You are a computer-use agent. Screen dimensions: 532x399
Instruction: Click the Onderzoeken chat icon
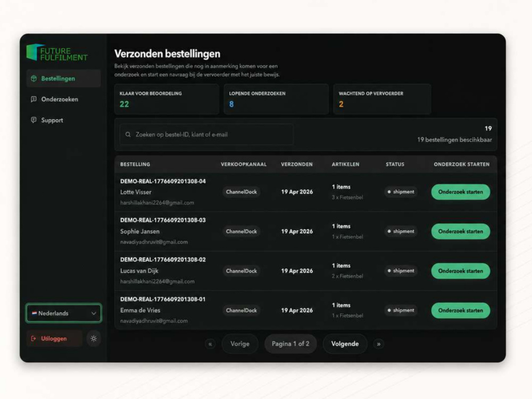point(34,99)
